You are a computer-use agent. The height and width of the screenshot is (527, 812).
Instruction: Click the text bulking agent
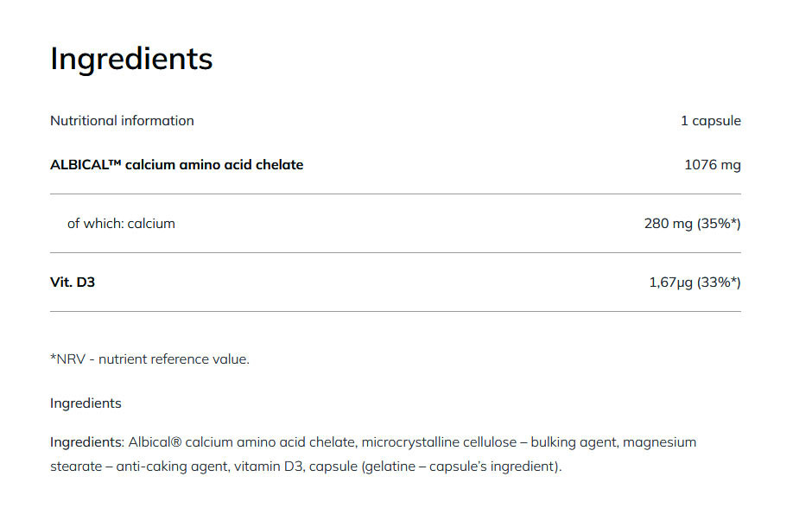point(572,442)
